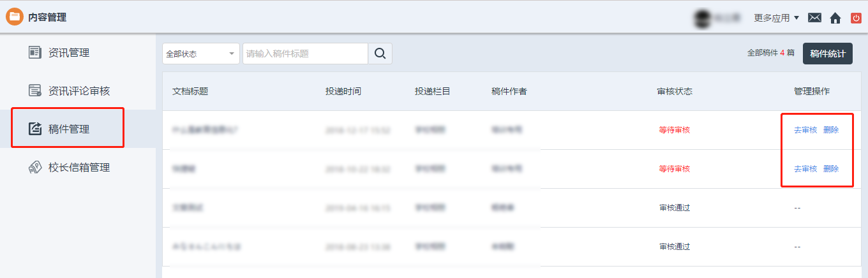Focus the 请输入稿件标题 search field
This screenshot has height=278, width=868.
304,54
